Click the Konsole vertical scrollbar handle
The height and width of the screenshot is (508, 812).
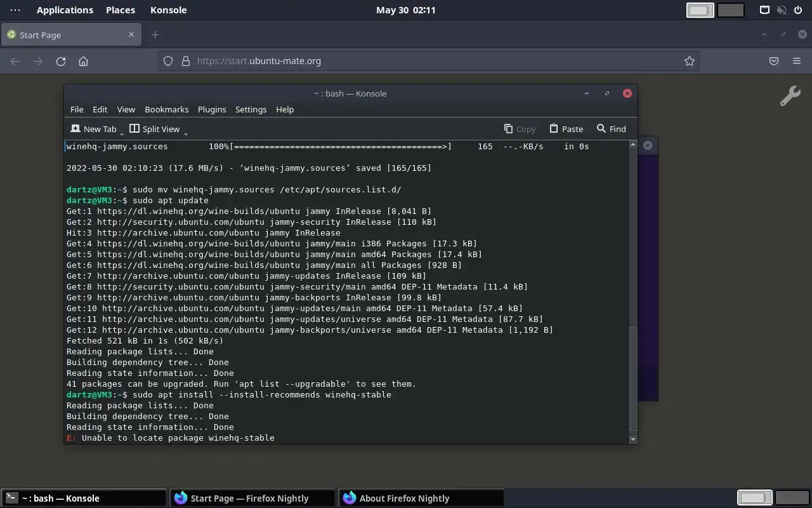tap(633, 380)
